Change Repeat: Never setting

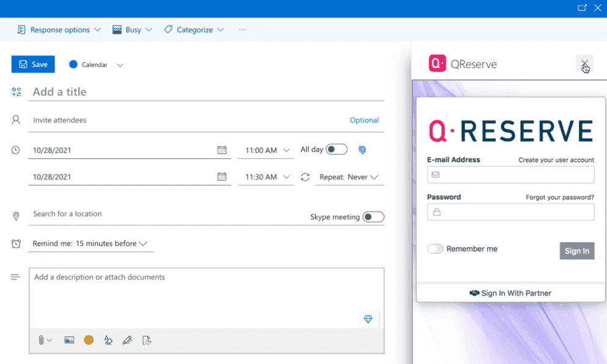(349, 177)
